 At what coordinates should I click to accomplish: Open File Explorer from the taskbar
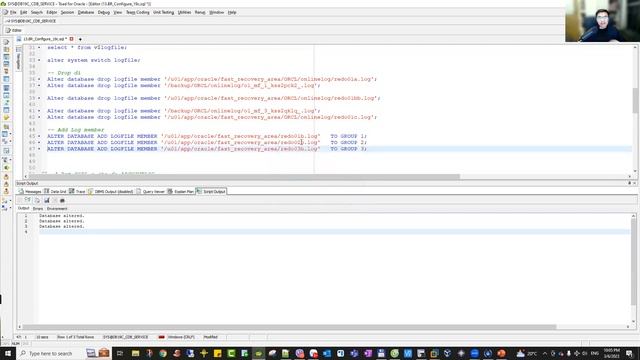pyautogui.click(x=136, y=353)
